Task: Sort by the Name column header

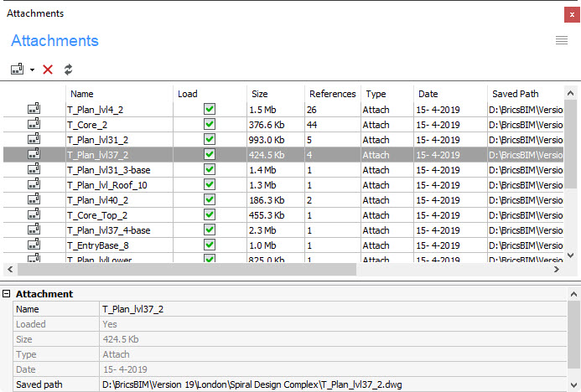Action: click(119, 94)
